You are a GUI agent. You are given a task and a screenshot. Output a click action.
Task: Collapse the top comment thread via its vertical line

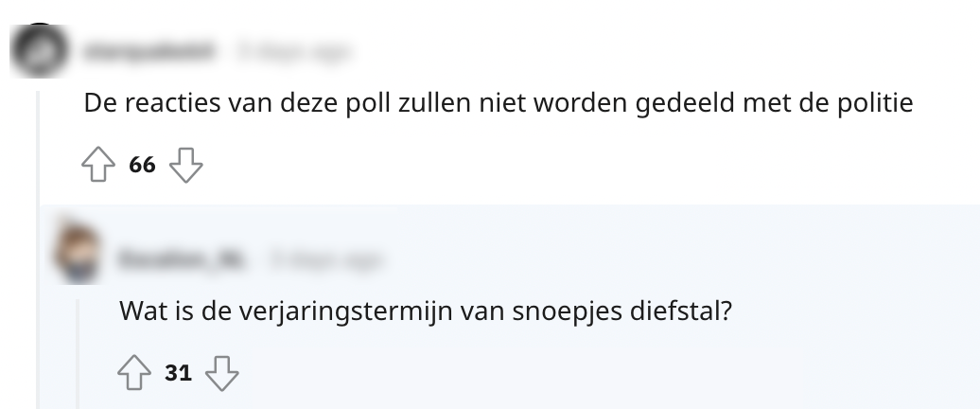tap(38, 246)
